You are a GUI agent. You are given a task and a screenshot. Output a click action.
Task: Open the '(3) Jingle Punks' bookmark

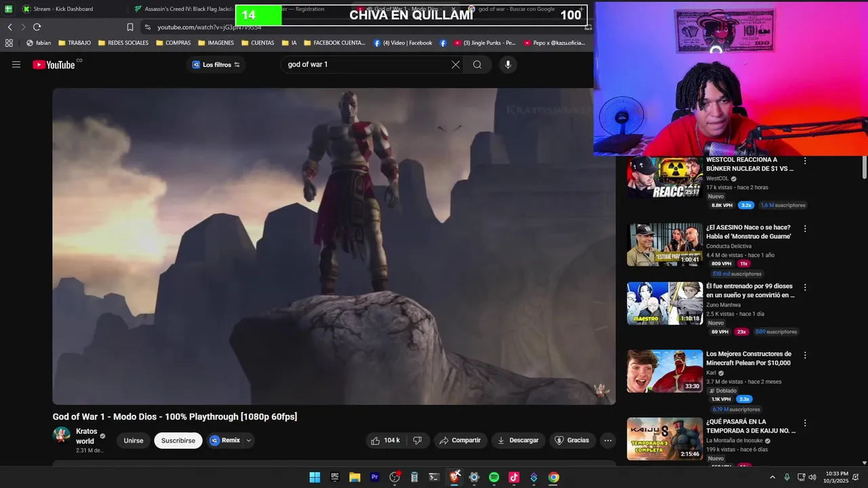click(x=485, y=43)
